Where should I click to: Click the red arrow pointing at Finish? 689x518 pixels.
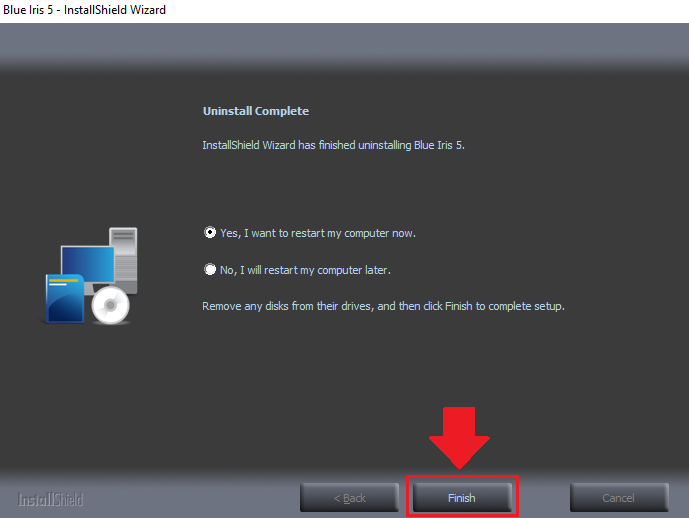pyautogui.click(x=459, y=437)
